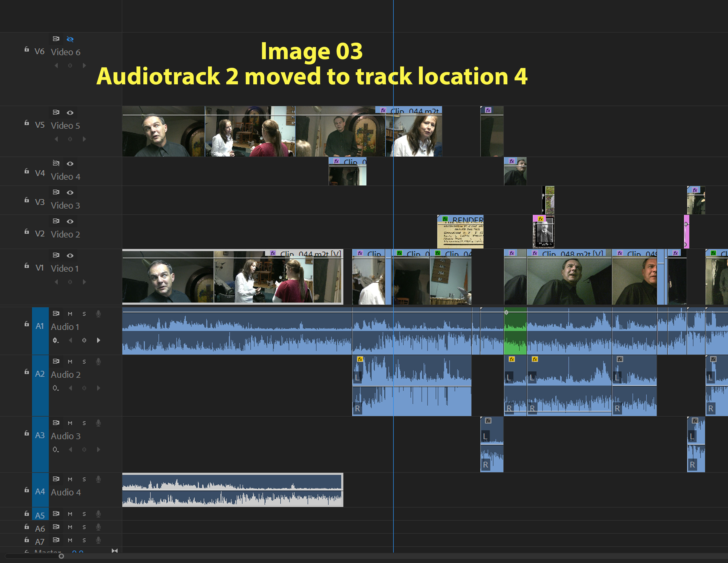Select the A1 source patching button
The width and height of the screenshot is (728, 563).
click(x=40, y=326)
